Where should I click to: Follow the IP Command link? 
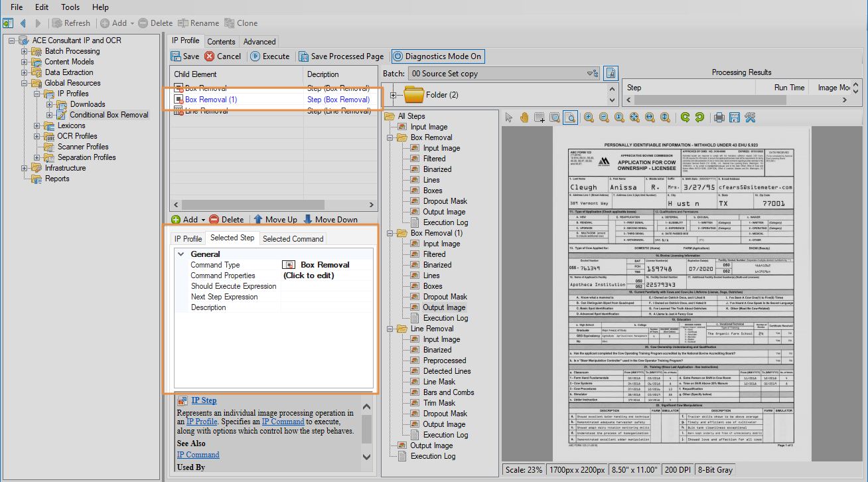click(x=198, y=455)
